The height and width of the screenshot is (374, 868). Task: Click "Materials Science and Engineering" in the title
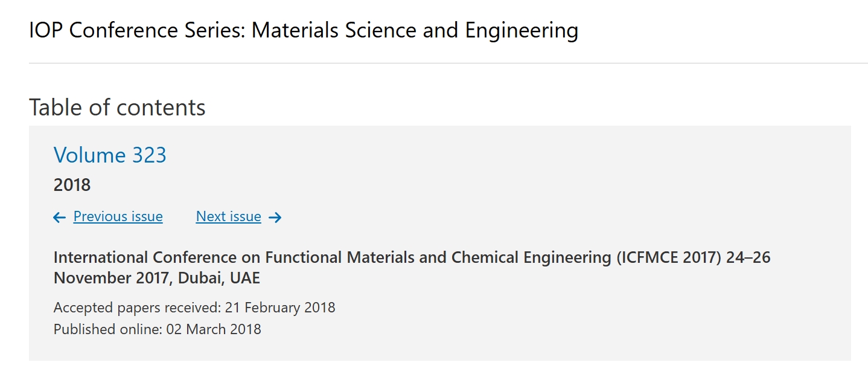(x=415, y=30)
